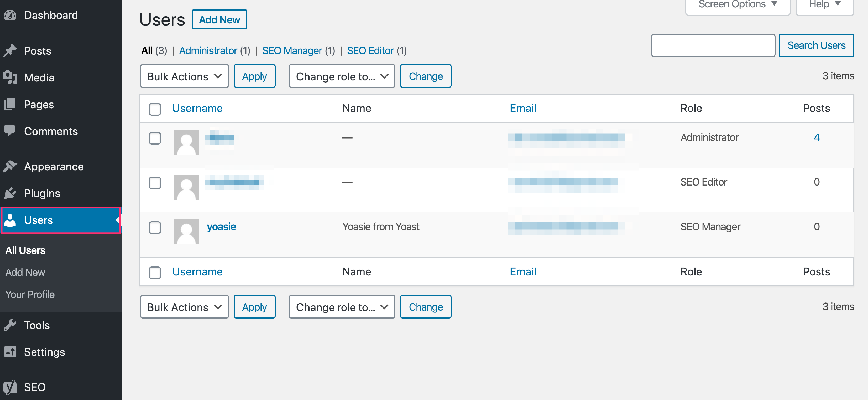Click the Add New button beside the Users heading

tap(219, 19)
